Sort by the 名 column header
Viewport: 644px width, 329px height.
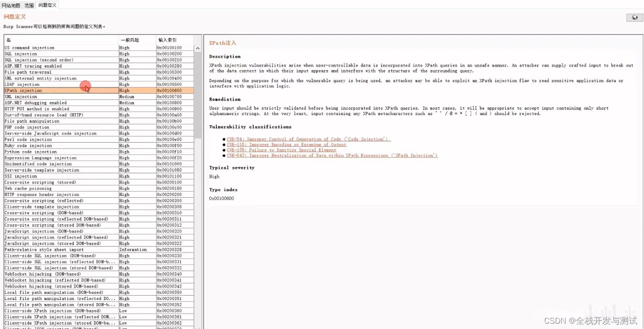(x=61, y=40)
